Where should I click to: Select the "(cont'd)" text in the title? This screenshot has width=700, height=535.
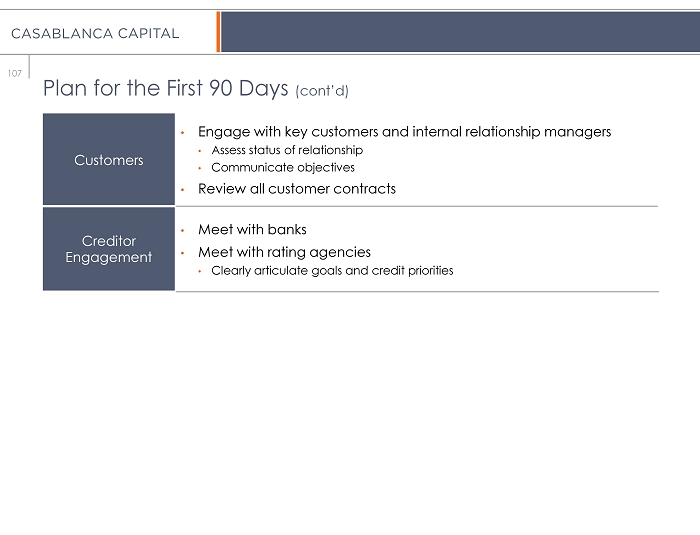pos(322,91)
